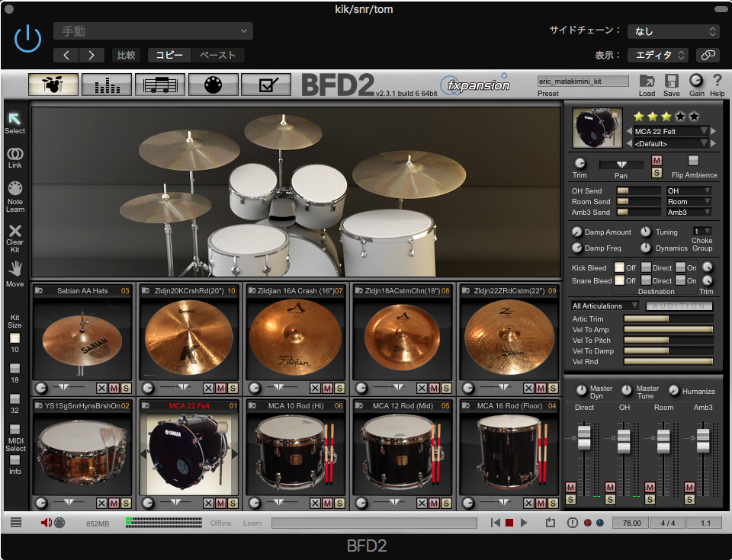Screen dimensions: 732x560
Task: Activate the Note Learn tool
Action: tap(14, 188)
